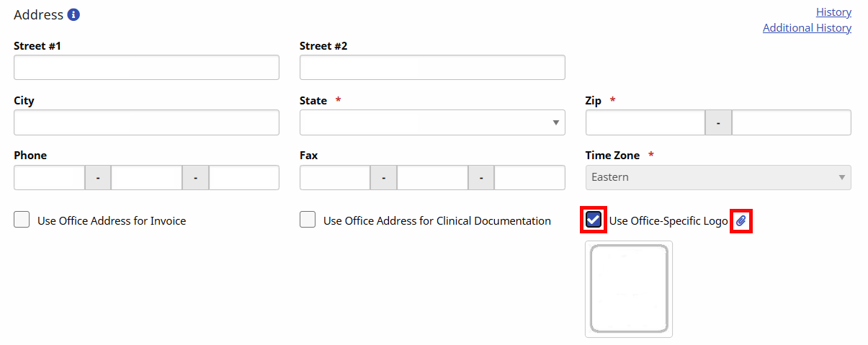Viewport: 868px width, 345px height.
Task: Open the Additional History link
Action: (807, 28)
